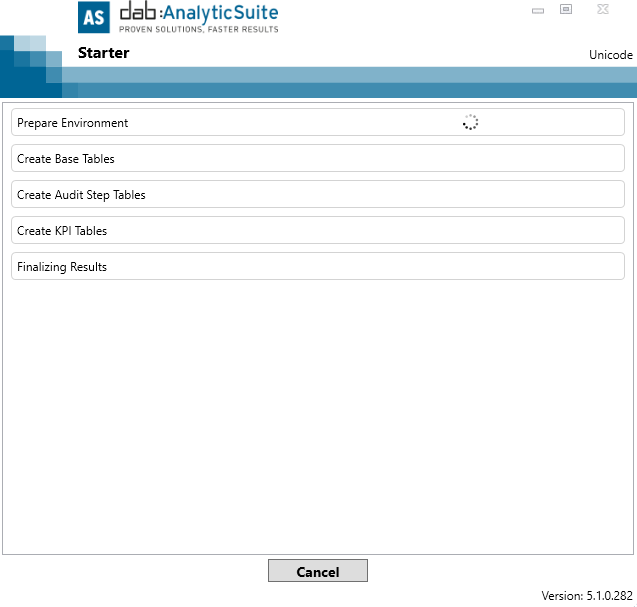
Task: Click the Proven Solutions, Faster Results tagline
Action: point(199,30)
